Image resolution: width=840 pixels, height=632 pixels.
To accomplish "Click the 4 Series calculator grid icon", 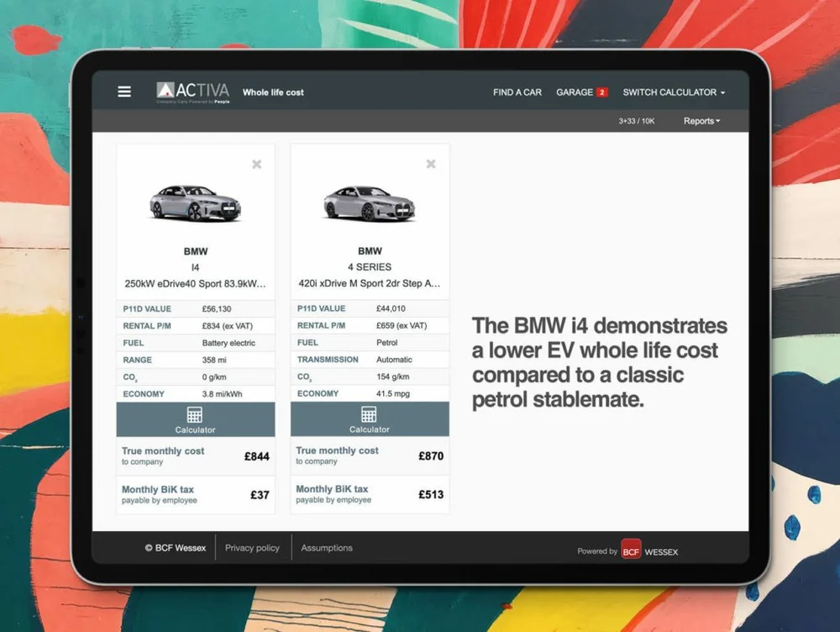I will pyautogui.click(x=369, y=413).
